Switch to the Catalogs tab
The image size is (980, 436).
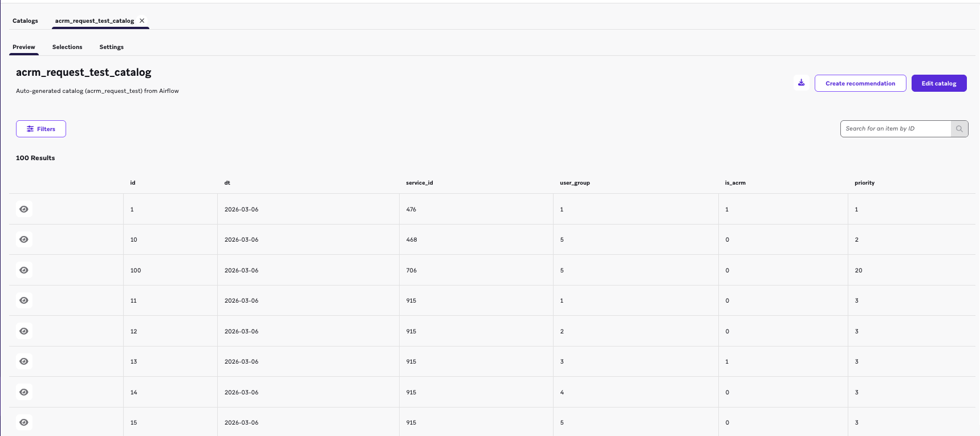click(25, 21)
